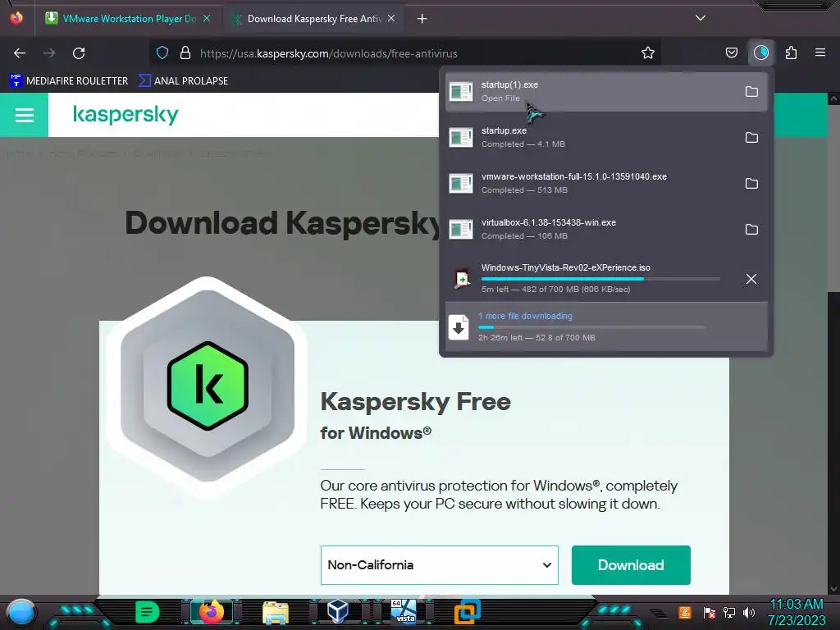Screen dimensions: 840x630
Task: Click the forward navigation arrow
Action: (x=49, y=53)
